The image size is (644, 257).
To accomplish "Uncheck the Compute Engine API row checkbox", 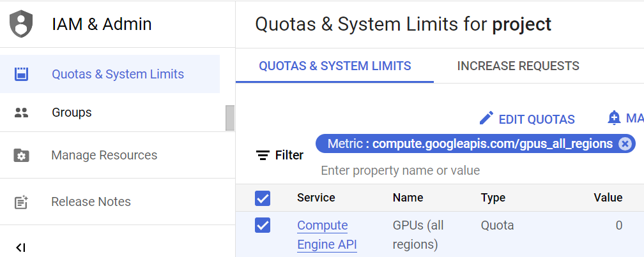I will click(x=263, y=225).
